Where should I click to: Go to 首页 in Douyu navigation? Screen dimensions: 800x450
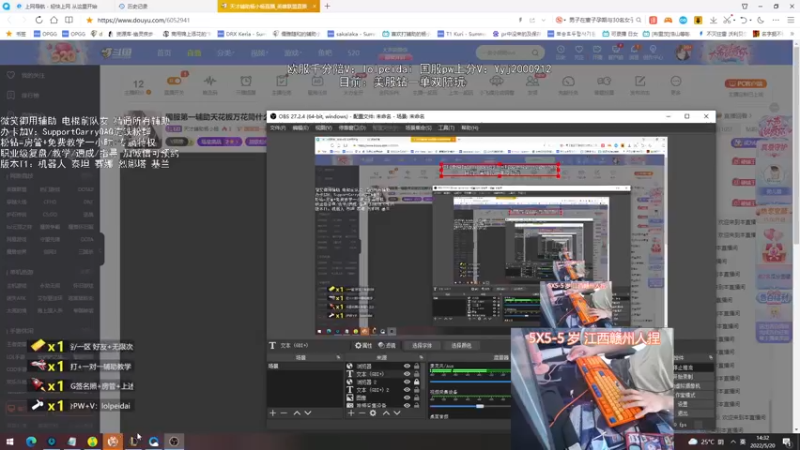tap(164, 53)
